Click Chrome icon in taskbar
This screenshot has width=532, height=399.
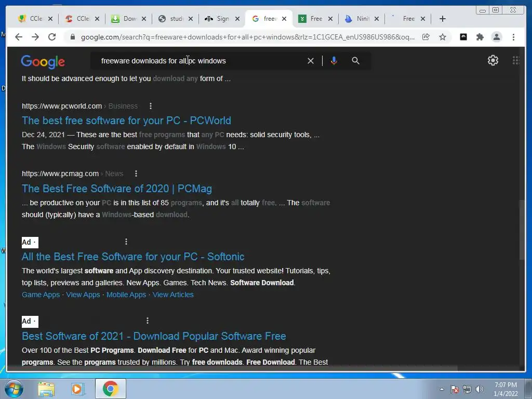click(110, 389)
